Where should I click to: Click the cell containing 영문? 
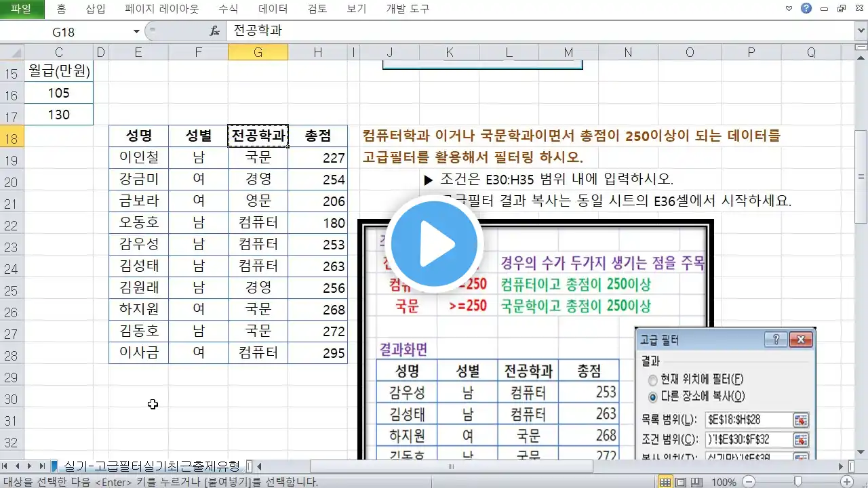coord(258,201)
